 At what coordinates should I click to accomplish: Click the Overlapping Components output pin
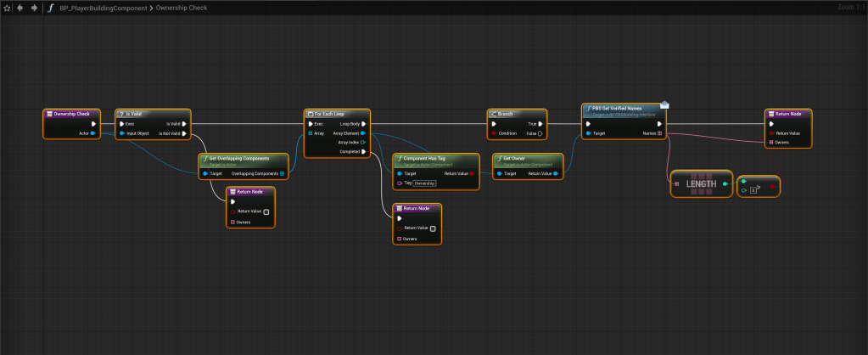click(282, 174)
